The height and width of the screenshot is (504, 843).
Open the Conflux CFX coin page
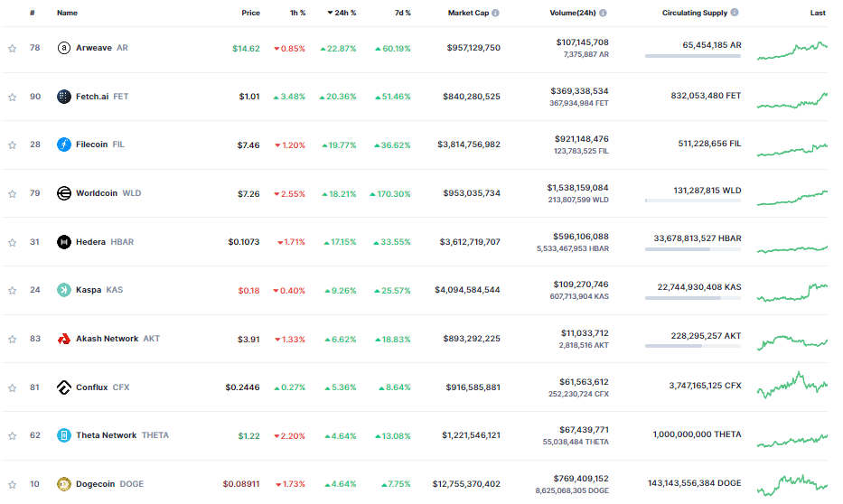point(102,387)
